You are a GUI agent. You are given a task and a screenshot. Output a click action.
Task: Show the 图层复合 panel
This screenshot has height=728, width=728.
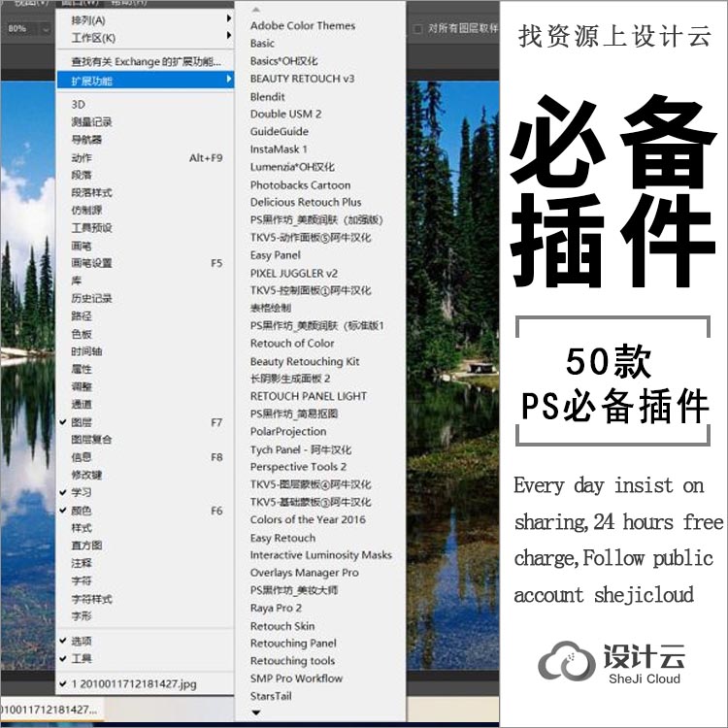146,440
